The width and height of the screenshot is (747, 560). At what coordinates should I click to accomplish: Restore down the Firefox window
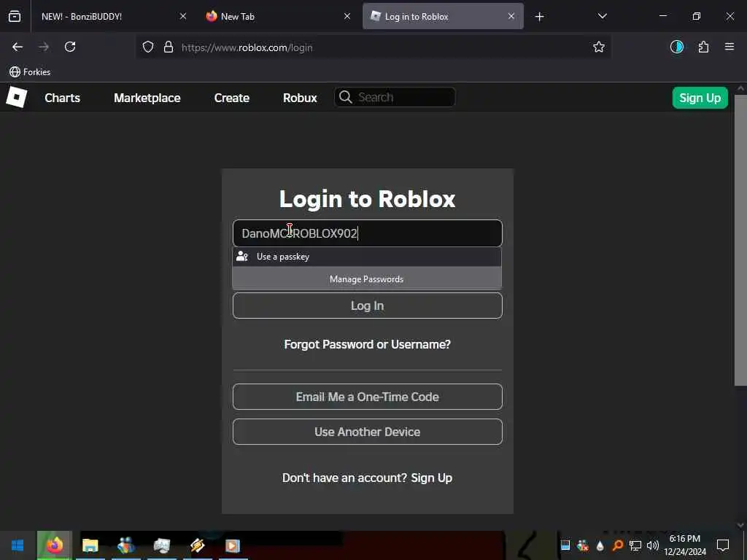(x=697, y=16)
